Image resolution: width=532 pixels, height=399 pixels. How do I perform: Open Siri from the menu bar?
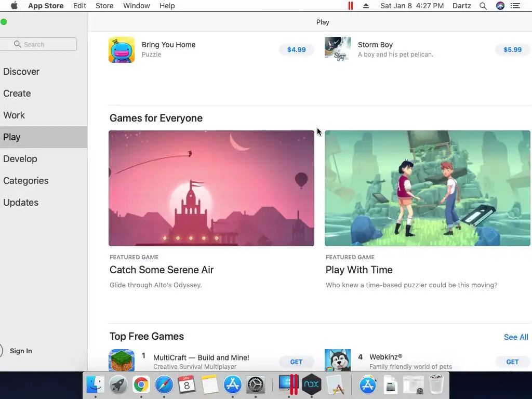[500, 6]
